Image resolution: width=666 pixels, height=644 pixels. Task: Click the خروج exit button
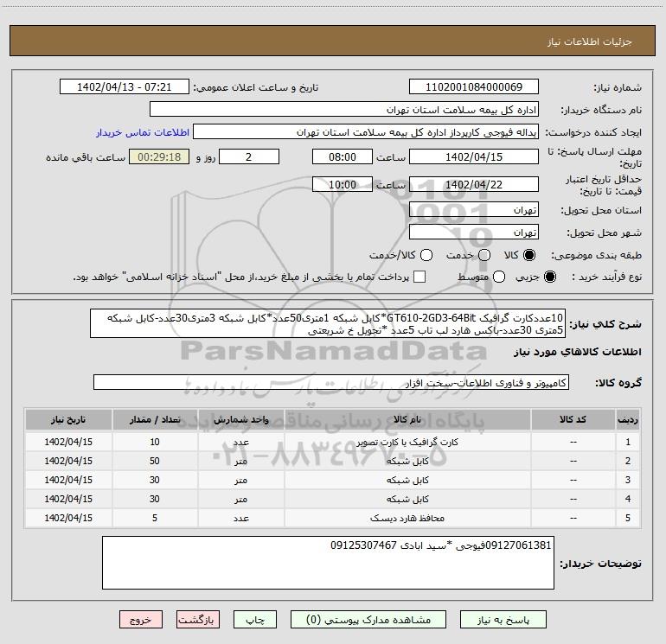point(141,620)
